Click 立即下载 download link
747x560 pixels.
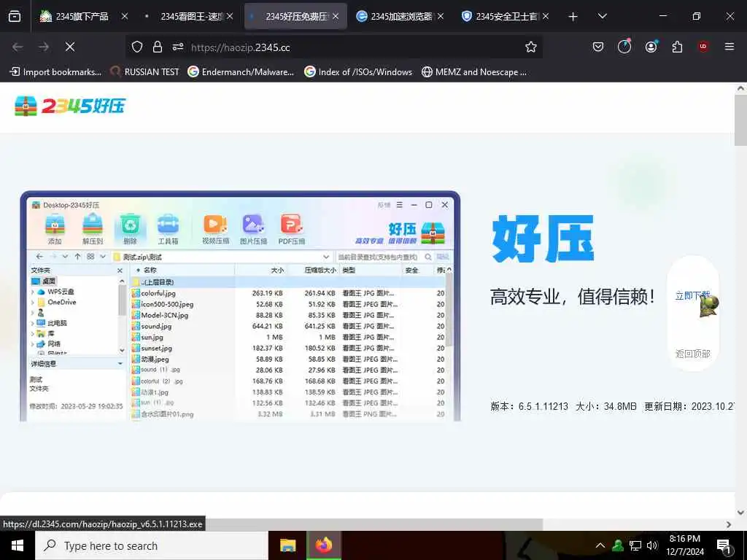[693, 295]
